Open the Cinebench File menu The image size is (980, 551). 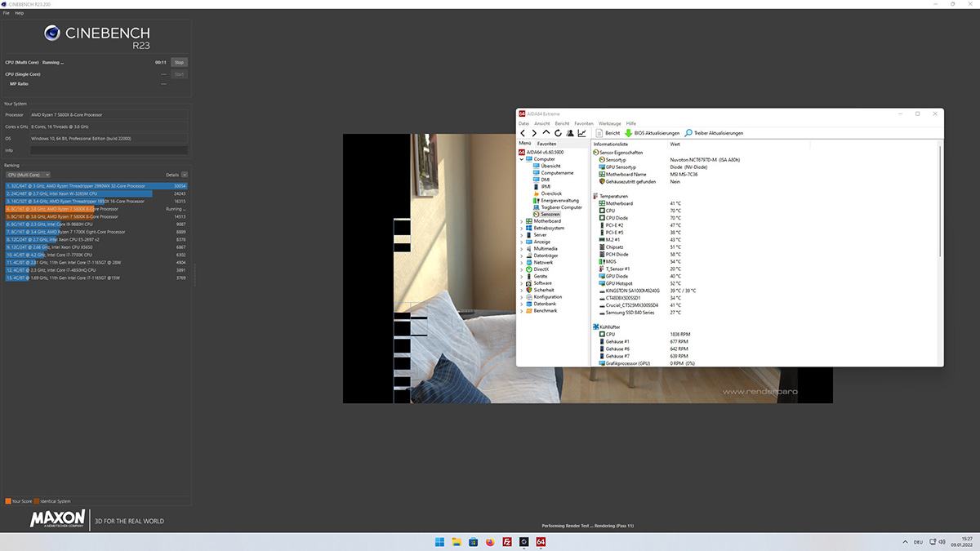coord(7,13)
